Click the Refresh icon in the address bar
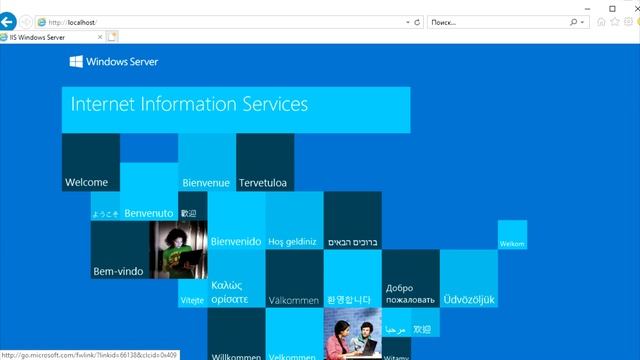 coord(417,22)
